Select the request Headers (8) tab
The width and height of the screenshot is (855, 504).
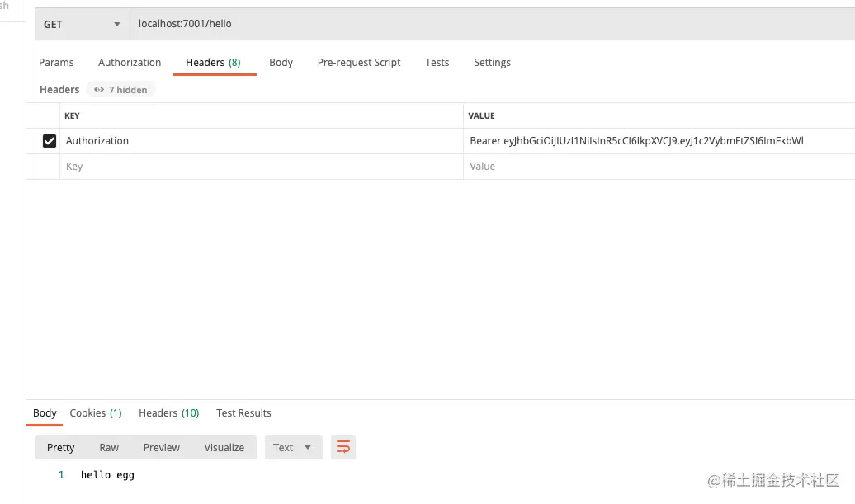(213, 62)
